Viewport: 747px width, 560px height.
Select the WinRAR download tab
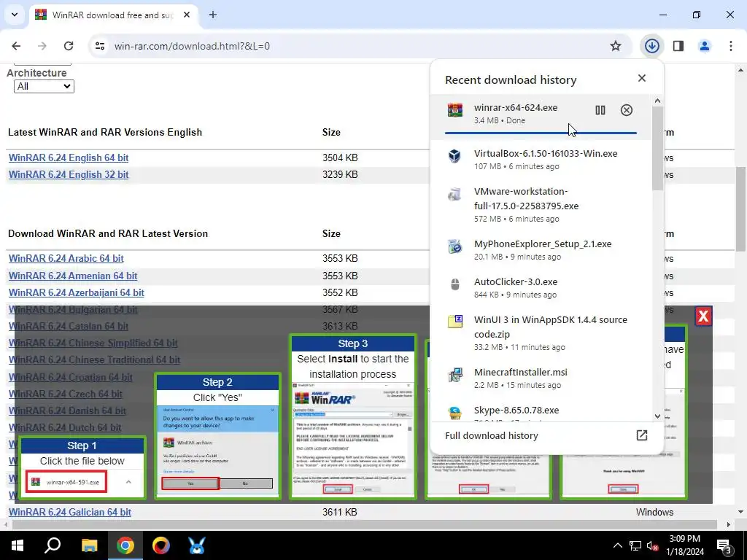point(115,15)
